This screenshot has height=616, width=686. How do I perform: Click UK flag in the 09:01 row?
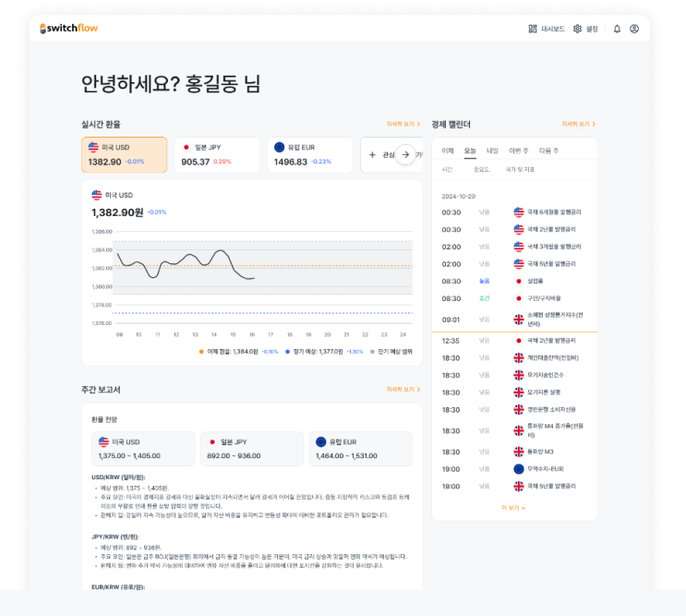pyautogui.click(x=519, y=320)
